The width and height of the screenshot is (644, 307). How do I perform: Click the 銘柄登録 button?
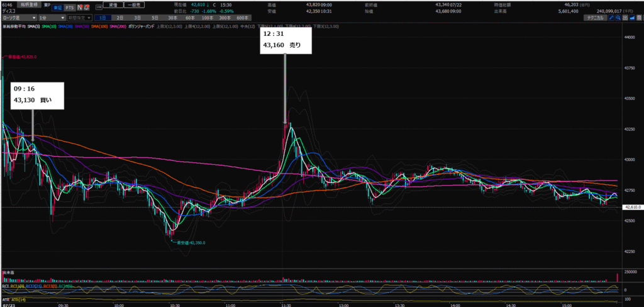[x=29, y=4]
